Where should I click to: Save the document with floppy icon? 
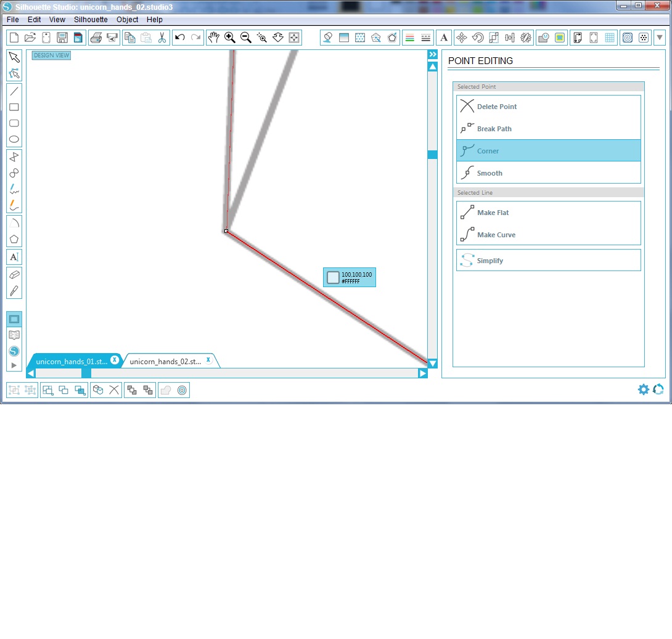62,38
